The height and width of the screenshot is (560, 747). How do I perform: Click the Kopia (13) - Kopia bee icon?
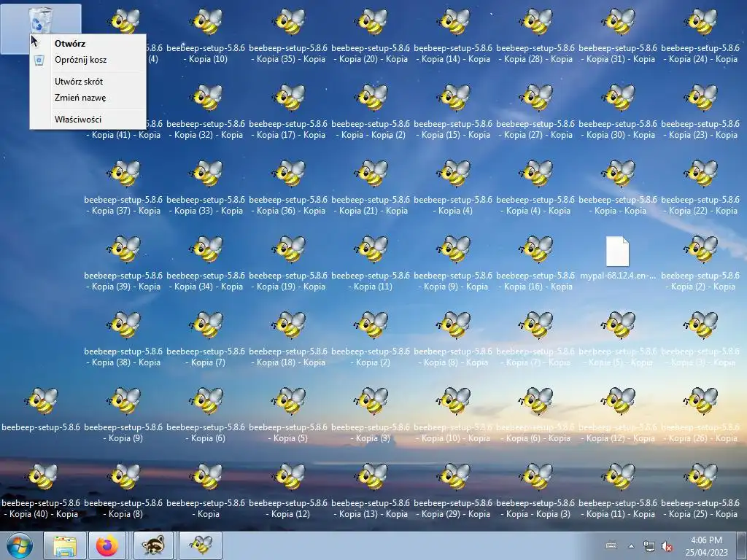[x=371, y=475]
